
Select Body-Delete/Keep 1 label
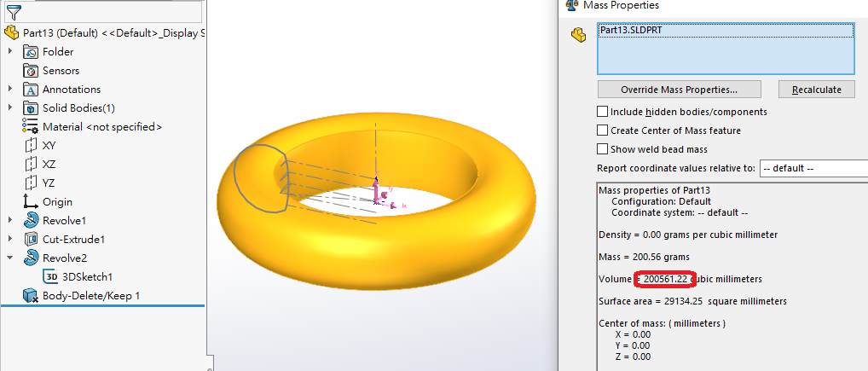click(91, 296)
